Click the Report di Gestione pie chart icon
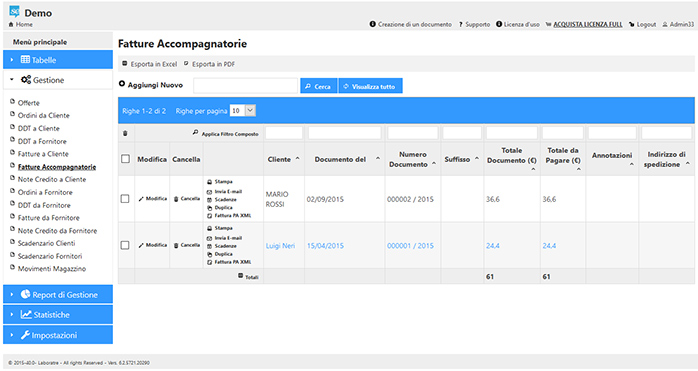Screen dimensions: 698x371 [x=25, y=294]
